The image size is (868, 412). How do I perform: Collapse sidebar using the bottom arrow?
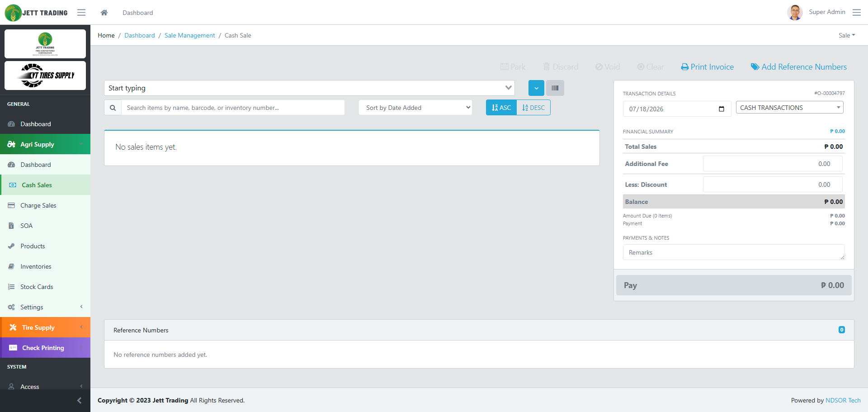[79, 400]
